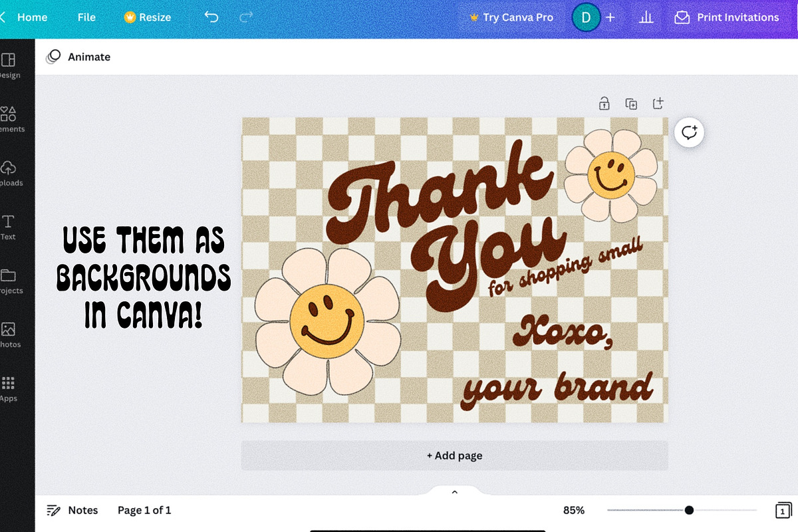Lock the page with padlock icon

point(604,103)
